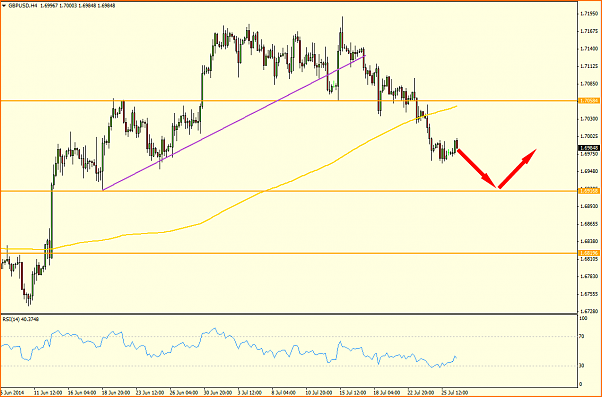The height and width of the screenshot is (397, 602).
Task: Click the 3 Jul 12:00 time label
Action: 251,393
